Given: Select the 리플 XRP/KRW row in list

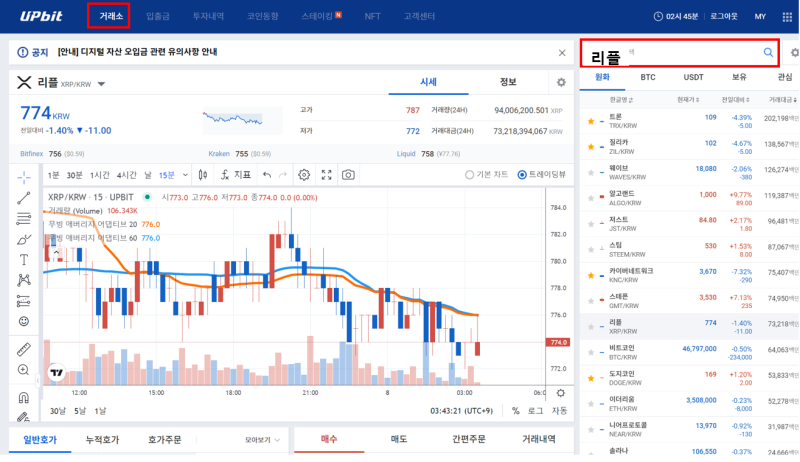Looking at the screenshot, I should click(689, 327).
